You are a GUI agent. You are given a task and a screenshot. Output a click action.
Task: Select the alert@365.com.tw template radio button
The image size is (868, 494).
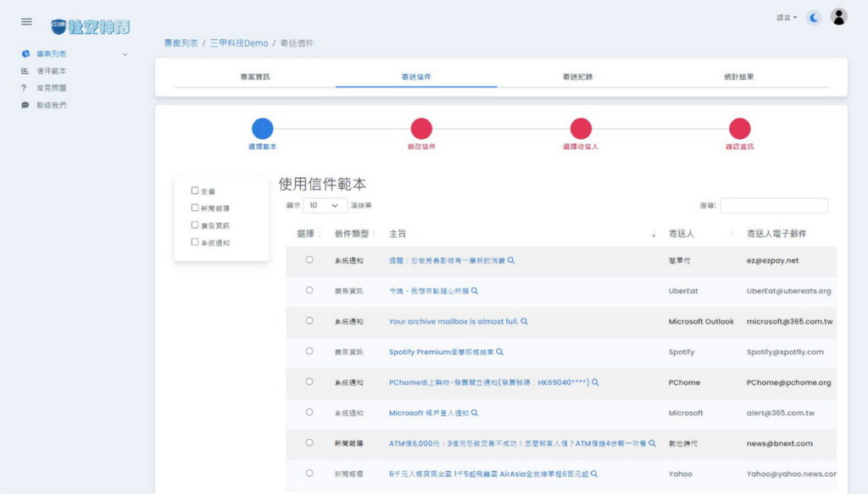pos(309,412)
